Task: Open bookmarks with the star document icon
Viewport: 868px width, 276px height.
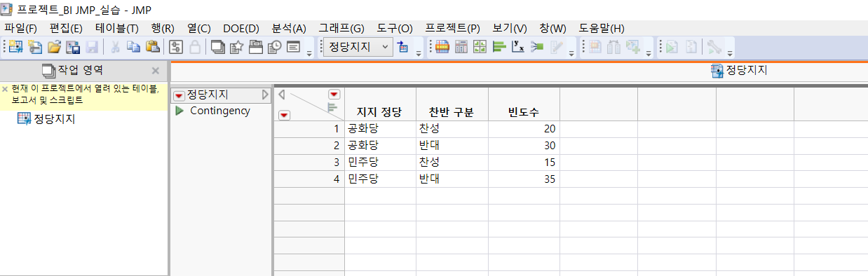Action: pos(236,47)
